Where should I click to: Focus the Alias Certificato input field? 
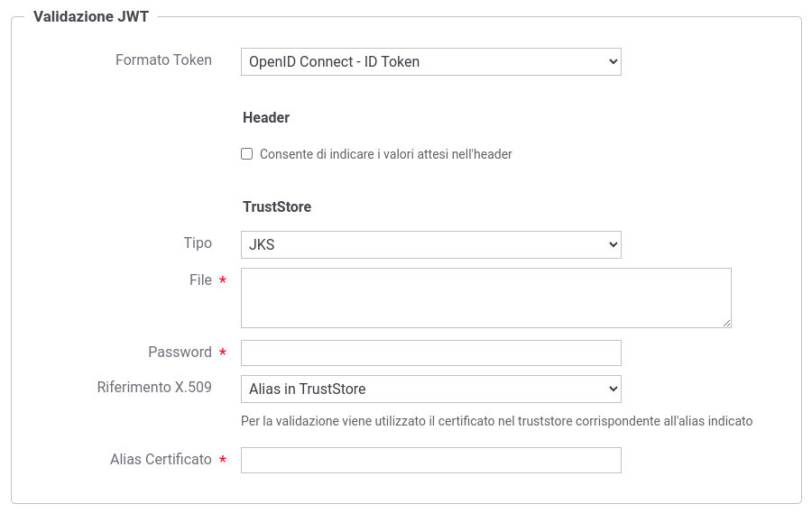(x=431, y=460)
